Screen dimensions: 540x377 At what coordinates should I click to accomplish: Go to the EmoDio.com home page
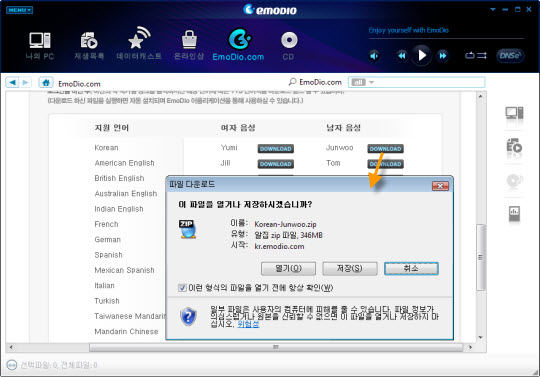click(46, 82)
